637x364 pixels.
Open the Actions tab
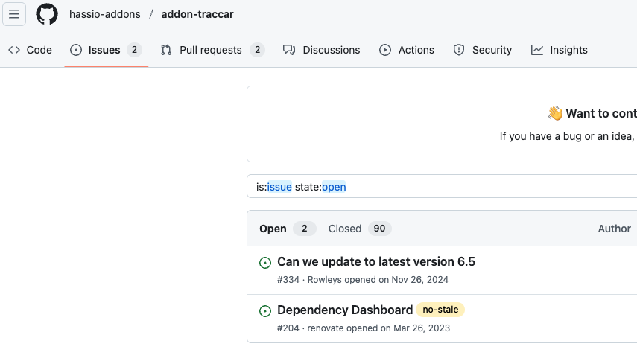407,50
